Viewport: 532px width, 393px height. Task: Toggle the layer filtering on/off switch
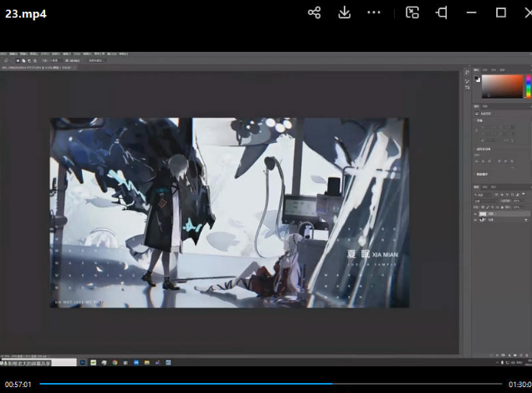coord(523,194)
